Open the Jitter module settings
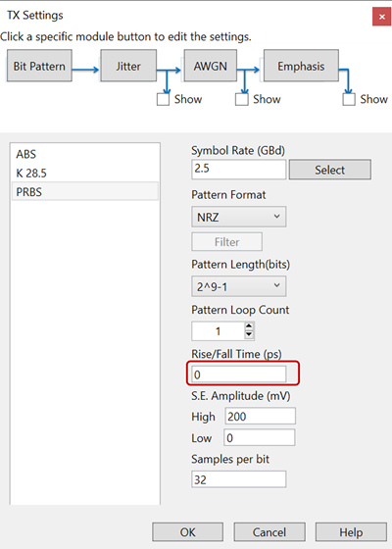 tap(128, 66)
